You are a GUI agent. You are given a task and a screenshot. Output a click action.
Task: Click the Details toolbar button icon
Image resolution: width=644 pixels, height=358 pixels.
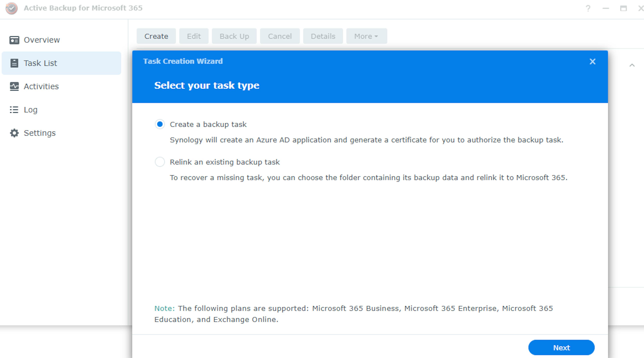(323, 36)
